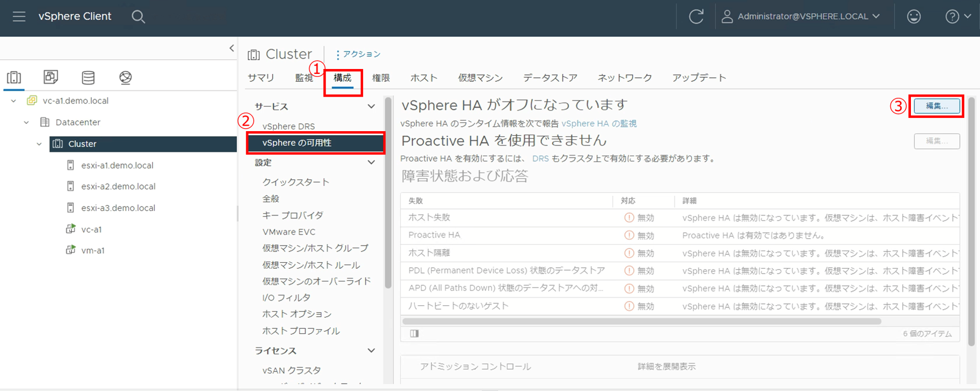Screen dimensions: 980x391
Task: Open 仮想マシンのオーバーライド settings
Action: 317,281
